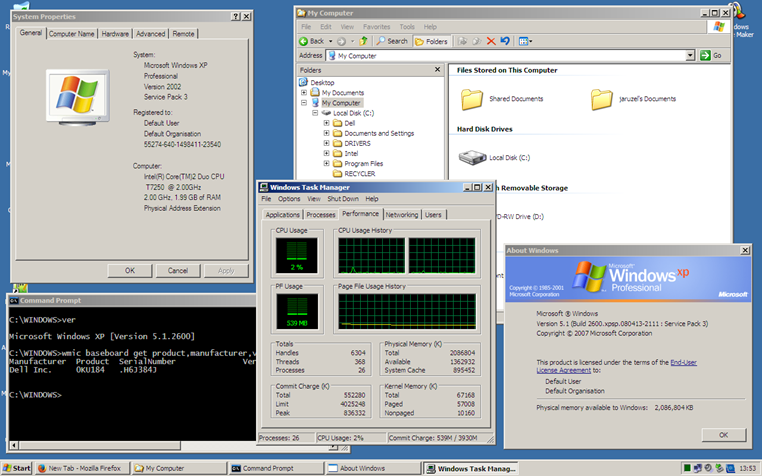Click the CPU Usage meter showing 2 %
The image size is (762, 476).
(x=296, y=255)
